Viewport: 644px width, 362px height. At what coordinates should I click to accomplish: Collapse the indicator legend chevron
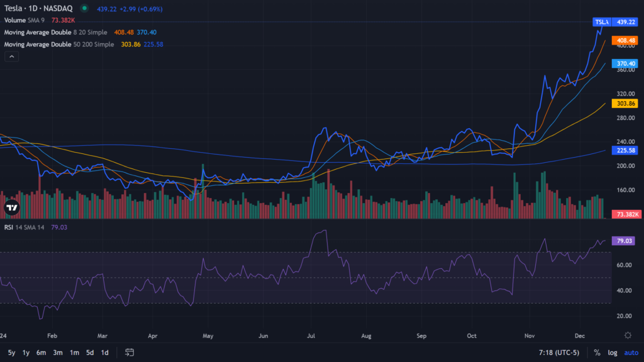coord(12,57)
